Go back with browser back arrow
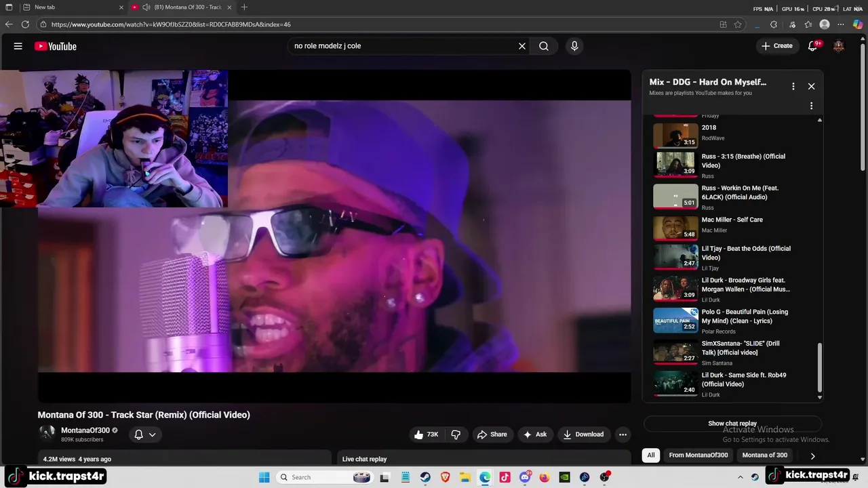868x488 pixels. coord(9,24)
